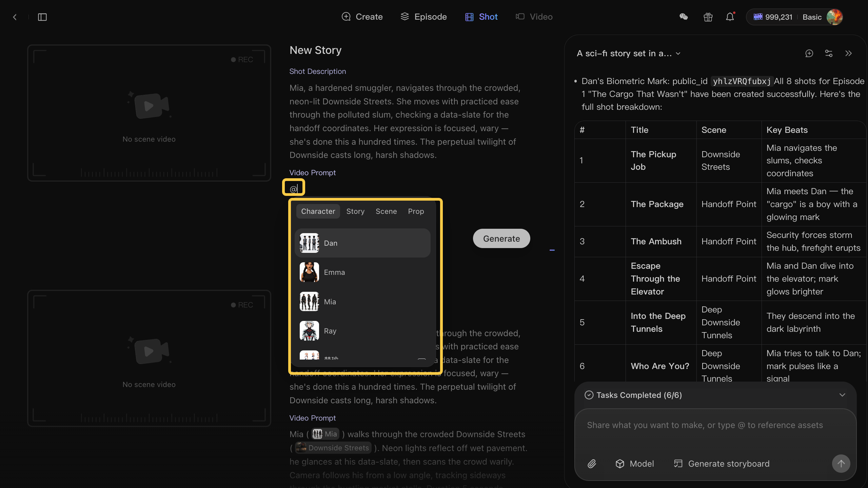This screenshot has width=868, height=488.
Task: Select the Story filter tab
Action: 355,211
